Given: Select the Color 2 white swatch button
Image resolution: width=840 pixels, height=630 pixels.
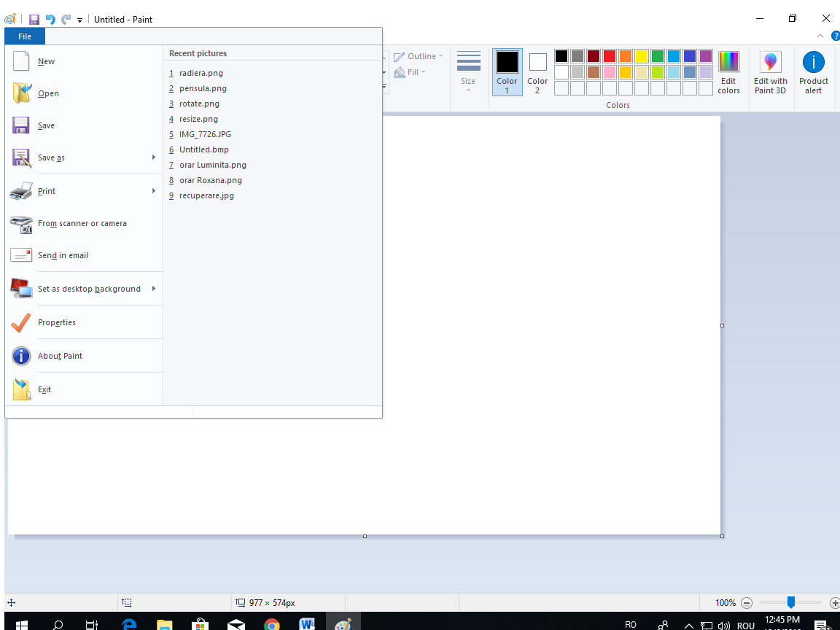Looking at the screenshot, I should 537,63.
